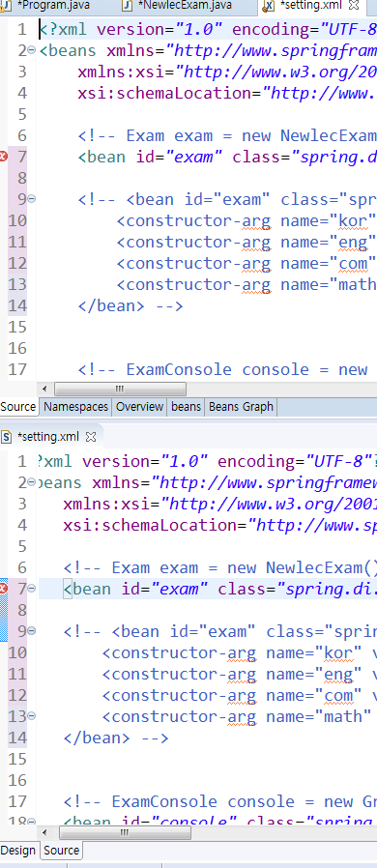Viewport: 377px width, 868px height.
Task: Collapse fold marker on line 13 in bottom editor
Action: (x=32, y=716)
